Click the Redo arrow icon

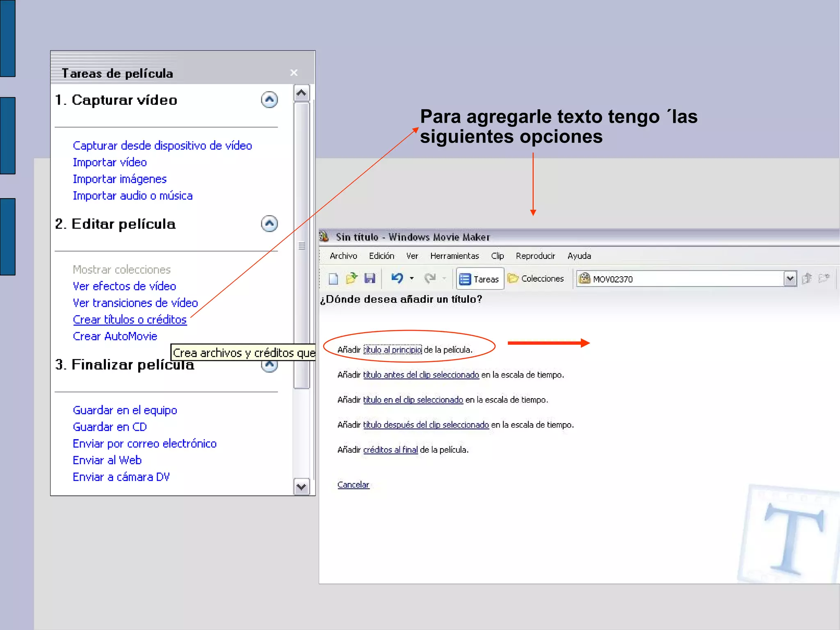[430, 279]
